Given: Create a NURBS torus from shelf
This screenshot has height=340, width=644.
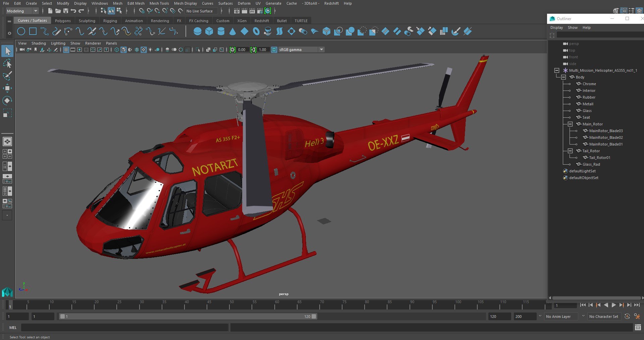Looking at the screenshot, I should pos(256,32).
